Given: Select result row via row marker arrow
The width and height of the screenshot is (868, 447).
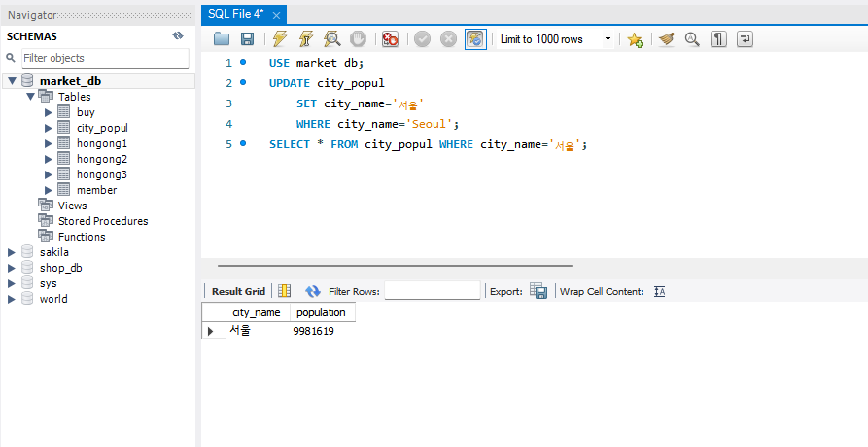Looking at the screenshot, I should [x=210, y=331].
